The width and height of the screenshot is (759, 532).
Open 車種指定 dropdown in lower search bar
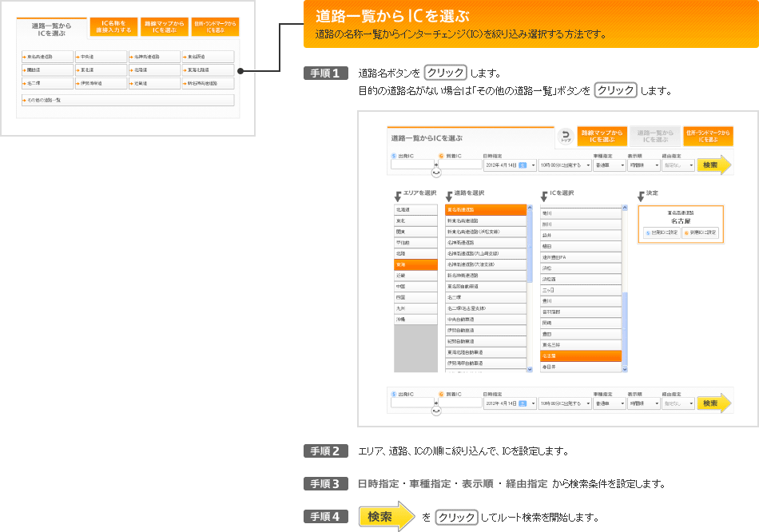610,403
